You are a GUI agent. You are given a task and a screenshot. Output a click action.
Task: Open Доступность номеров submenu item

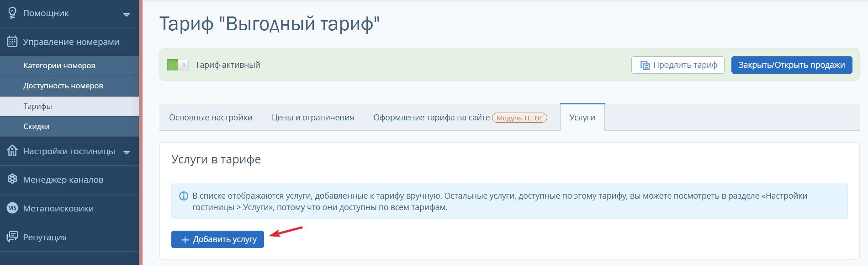tap(69, 86)
